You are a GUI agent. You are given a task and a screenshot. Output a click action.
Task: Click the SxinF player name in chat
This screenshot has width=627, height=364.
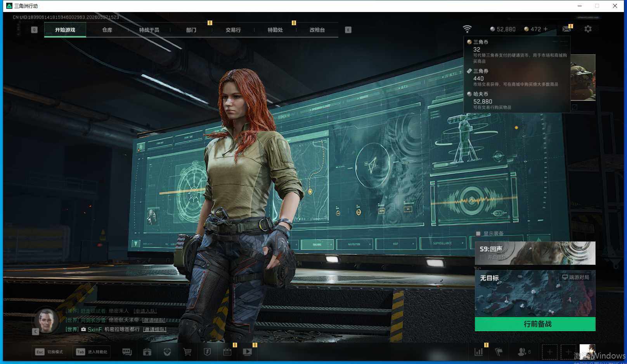click(95, 329)
